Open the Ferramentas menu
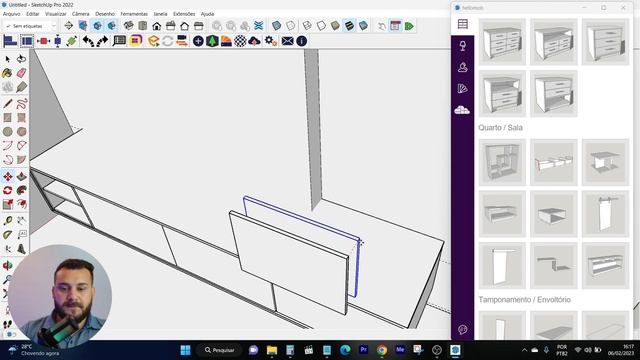 pyautogui.click(x=134, y=14)
